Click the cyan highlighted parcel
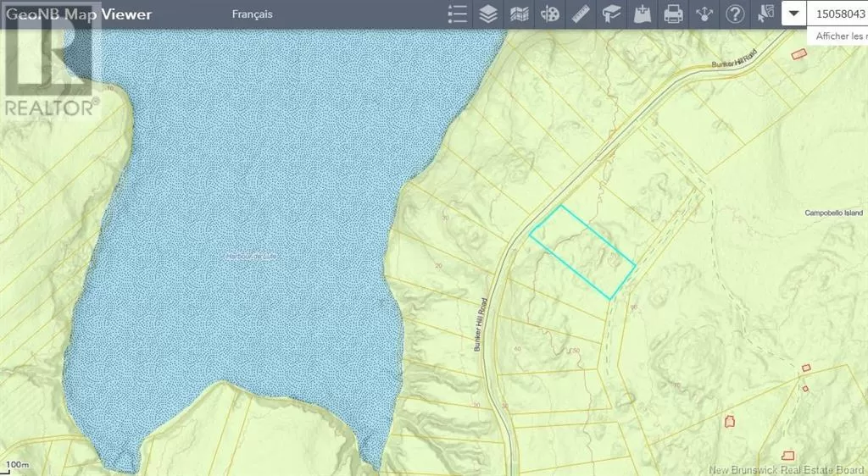The image size is (868, 476). point(581,251)
